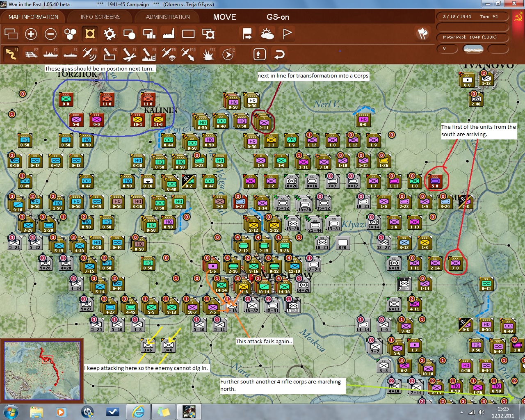
Task: Toggle the highlighted yellow square map icon
Action: tap(90, 34)
